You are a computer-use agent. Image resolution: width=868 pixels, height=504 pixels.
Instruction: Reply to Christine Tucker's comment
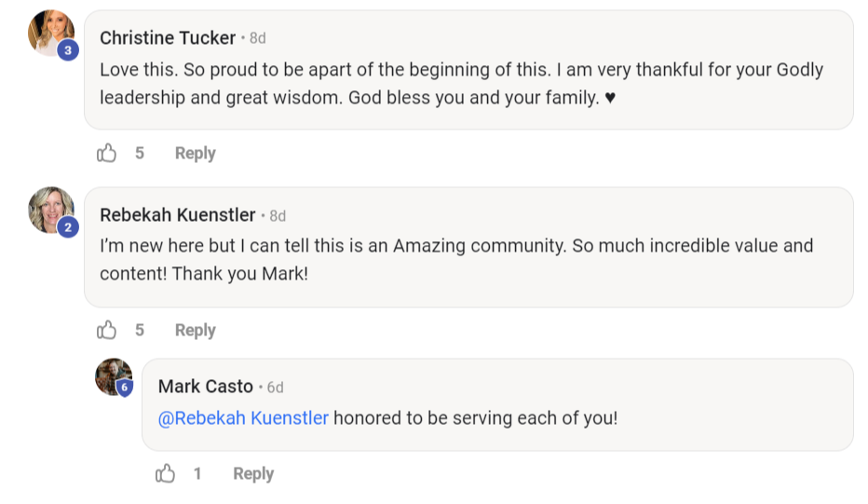pos(195,153)
